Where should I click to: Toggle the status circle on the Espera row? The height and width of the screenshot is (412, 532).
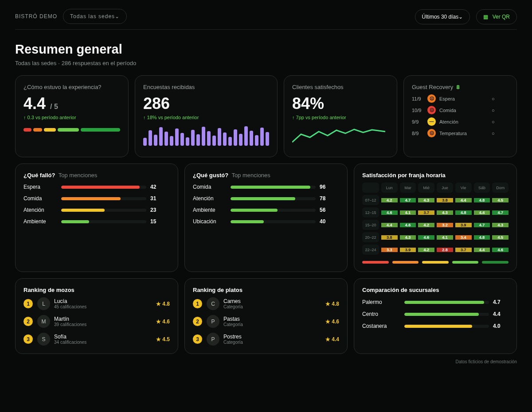493,99
